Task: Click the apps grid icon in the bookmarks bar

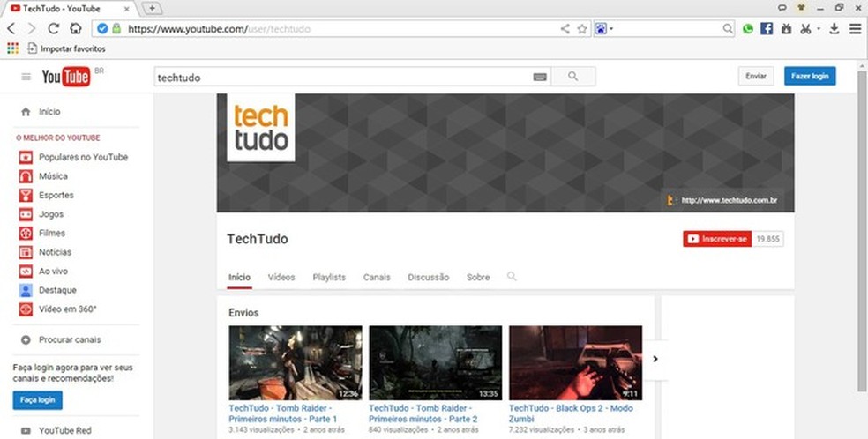Action: (x=12, y=48)
